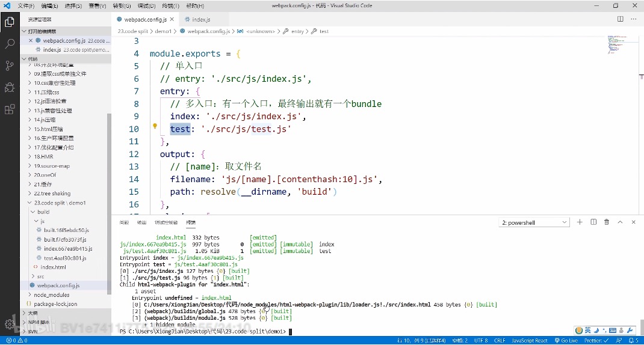Expand the 20.oneOf folder
The image size is (644, 345).
click(x=66, y=175)
